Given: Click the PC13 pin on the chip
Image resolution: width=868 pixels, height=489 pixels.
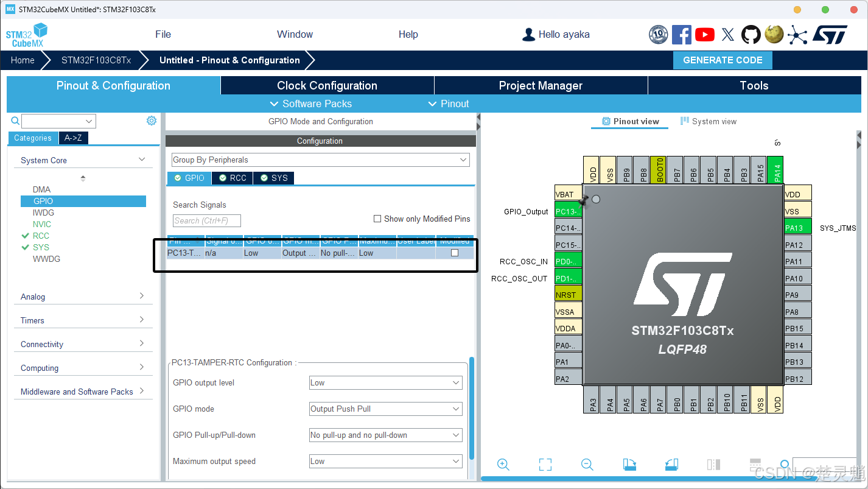Looking at the screenshot, I should [x=568, y=211].
